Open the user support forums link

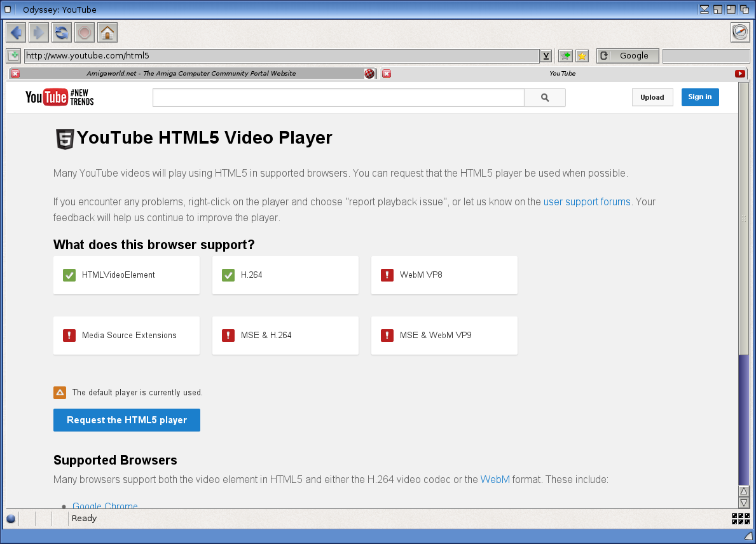587,202
